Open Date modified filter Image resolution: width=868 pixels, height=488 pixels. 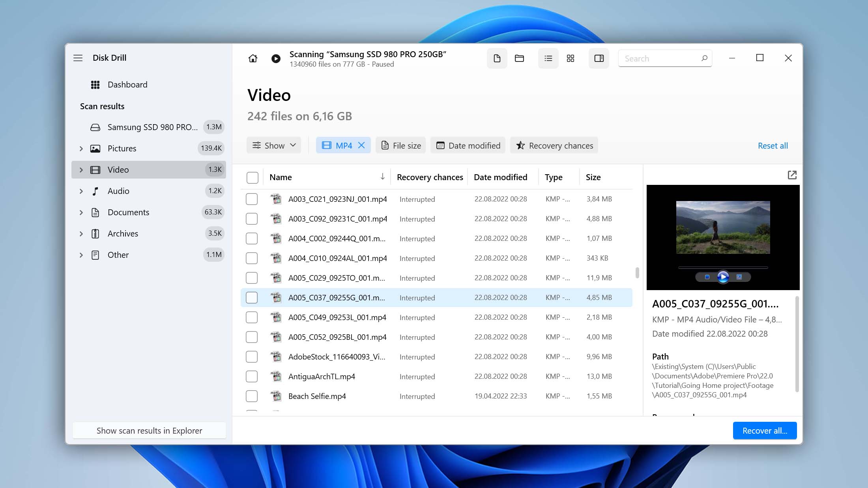click(468, 145)
